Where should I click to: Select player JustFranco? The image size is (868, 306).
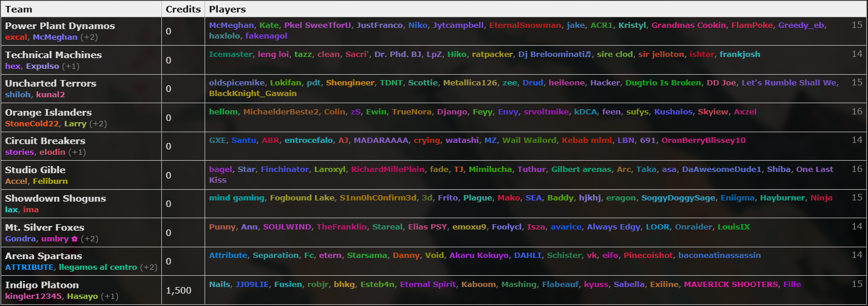click(379, 25)
